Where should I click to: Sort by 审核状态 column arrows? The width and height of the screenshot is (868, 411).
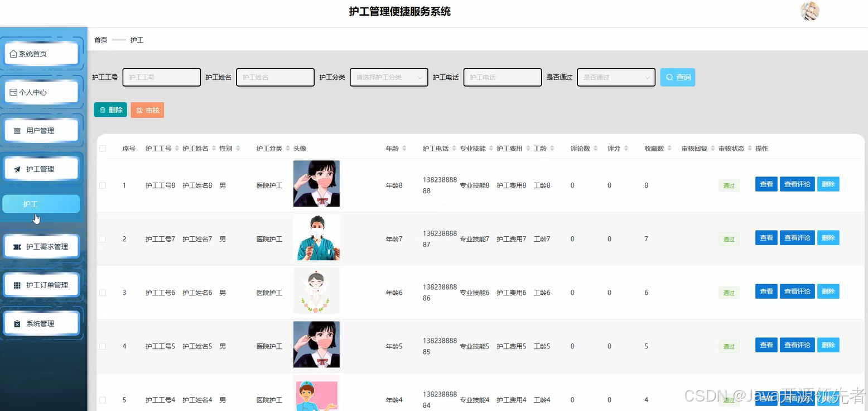[750, 149]
